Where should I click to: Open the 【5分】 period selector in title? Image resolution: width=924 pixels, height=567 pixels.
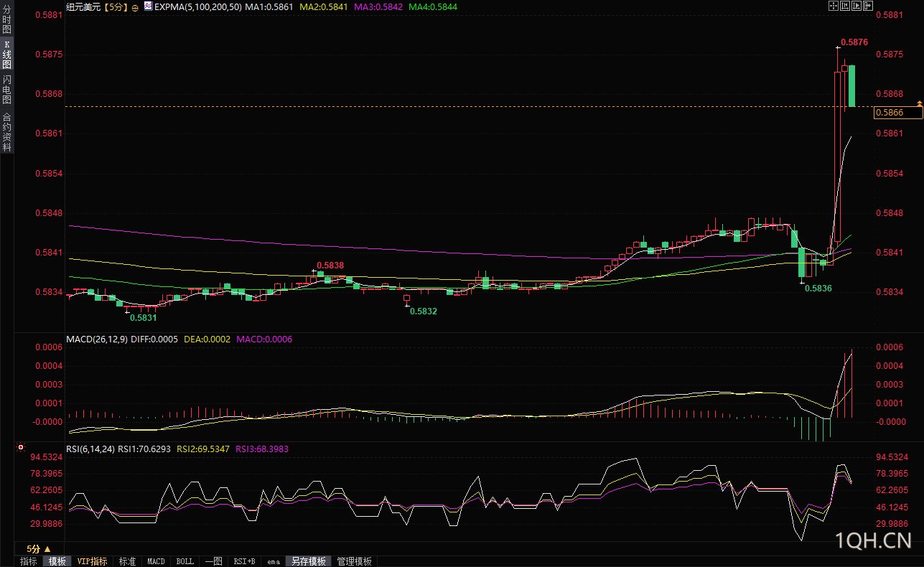(x=115, y=6)
